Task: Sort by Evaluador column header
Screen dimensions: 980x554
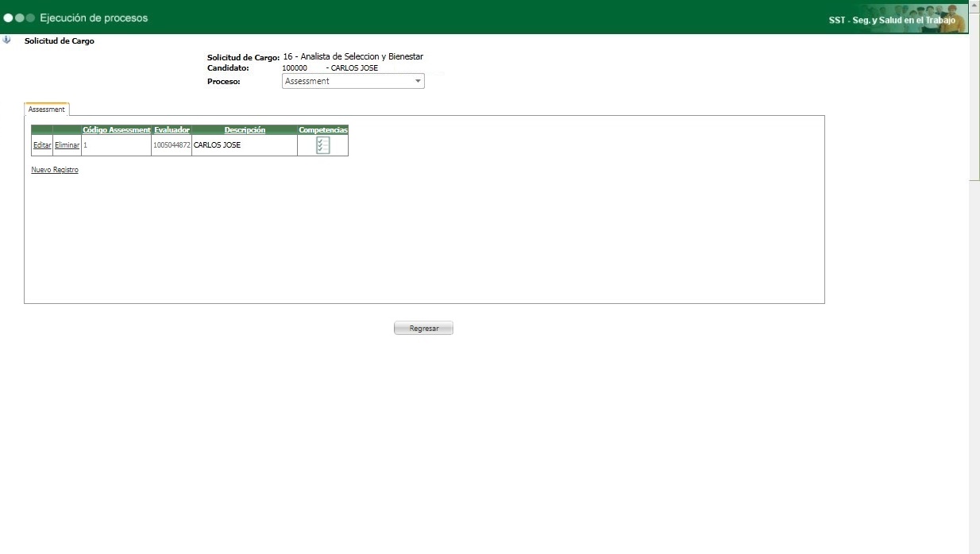Action: [172, 130]
